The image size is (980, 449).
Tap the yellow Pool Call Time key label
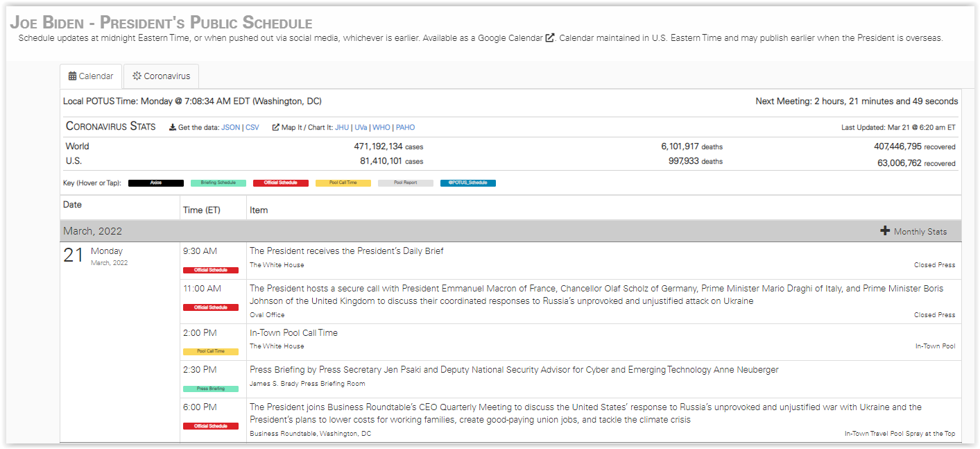(x=343, y=183)
